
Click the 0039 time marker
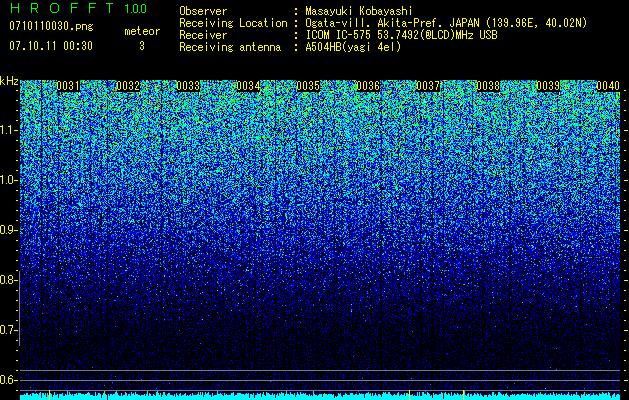[548, 86]
